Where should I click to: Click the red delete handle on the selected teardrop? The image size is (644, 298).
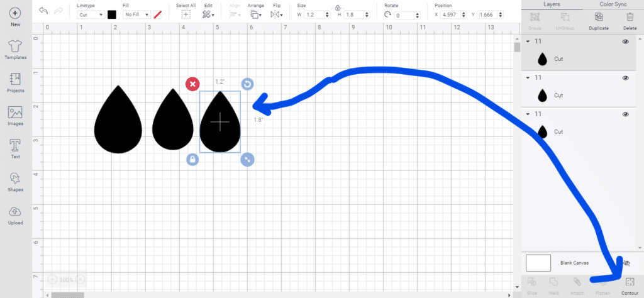click(192, 84)
